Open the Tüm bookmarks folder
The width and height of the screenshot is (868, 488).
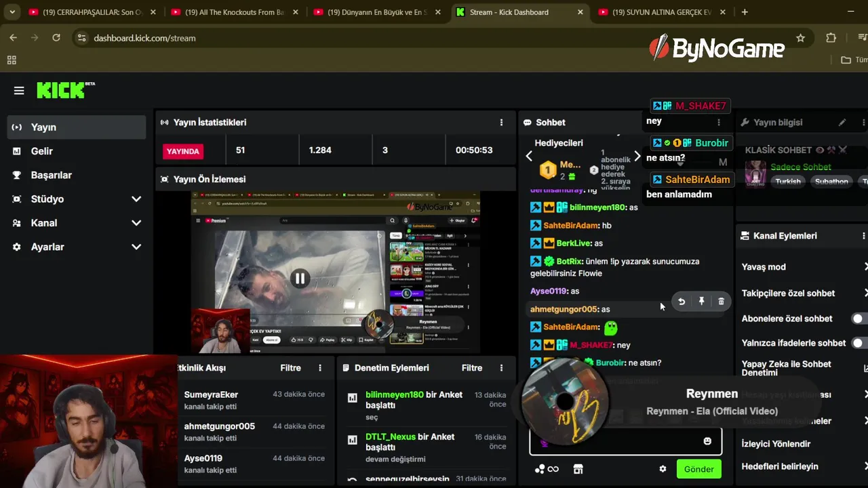click(854, 60)
